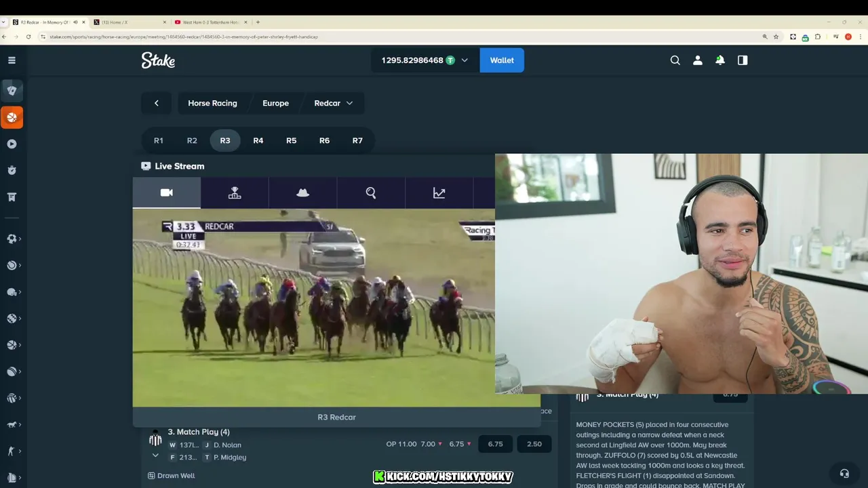Click the Drawn Well label
Viewport: 868px width, 488px height.
click(176, 476)
